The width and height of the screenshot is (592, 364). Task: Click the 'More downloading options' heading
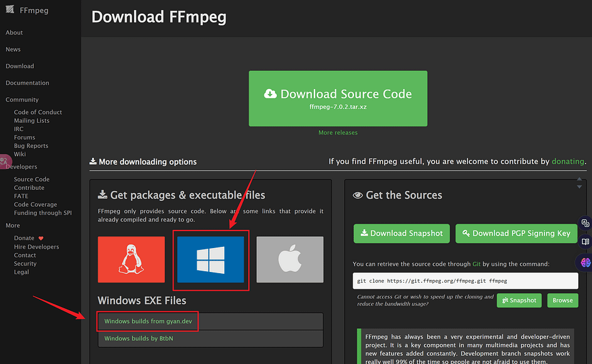[148, 162]
